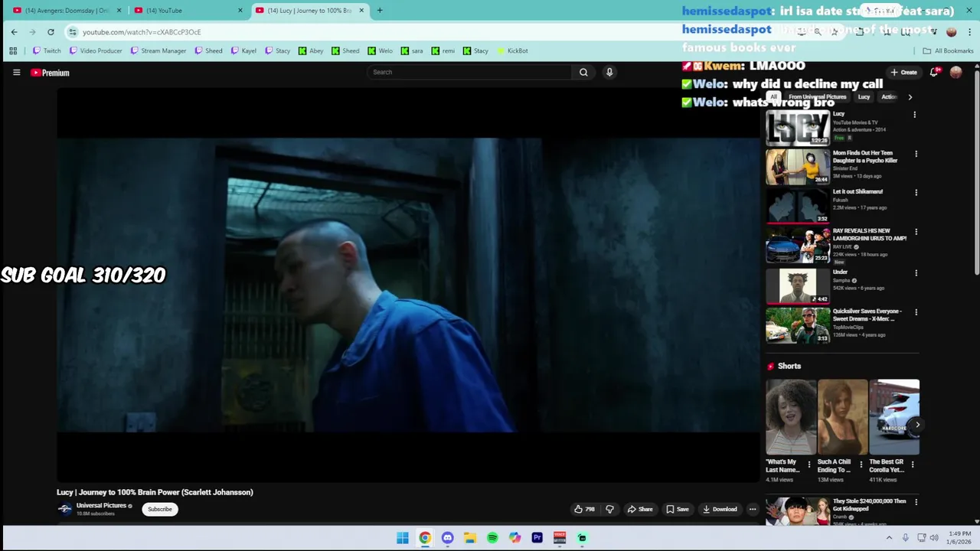Advance Shorts shelf with next arrow
This screenshot has width=980, height=551.
(917, 425)
